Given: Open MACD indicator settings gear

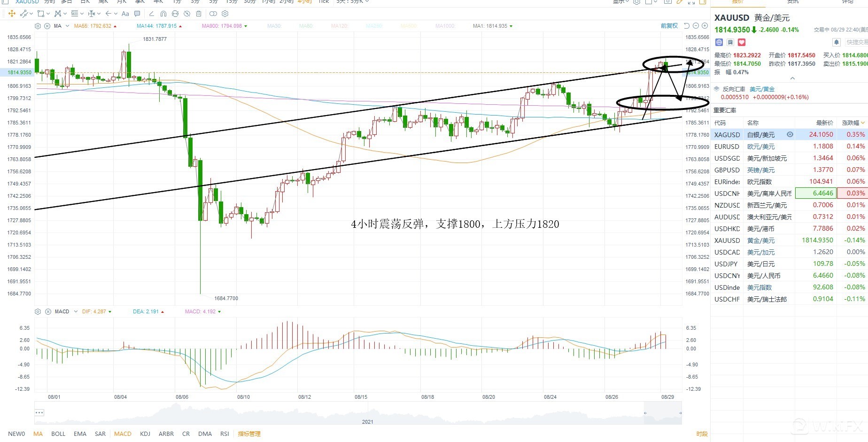Looking at the screenshot, I should coord(38,311).
